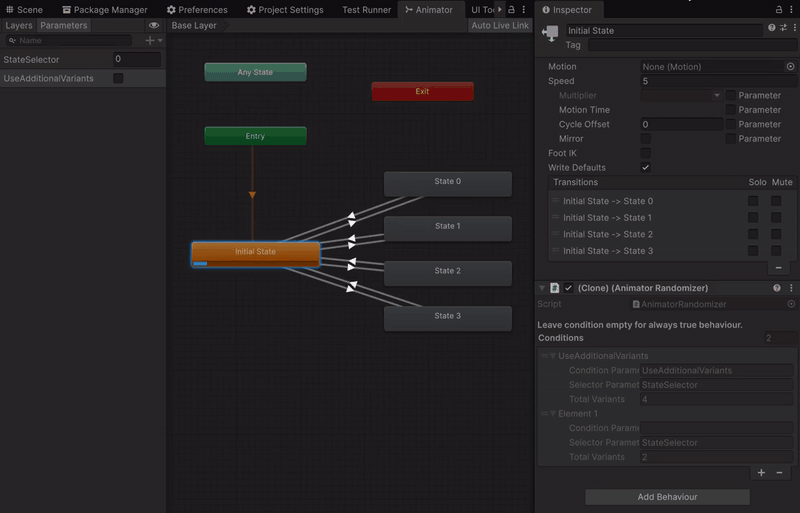Toggle parameter panel visibility eye icon
The height and width of the screenshot is (513, 800).
tap(154, 26)
